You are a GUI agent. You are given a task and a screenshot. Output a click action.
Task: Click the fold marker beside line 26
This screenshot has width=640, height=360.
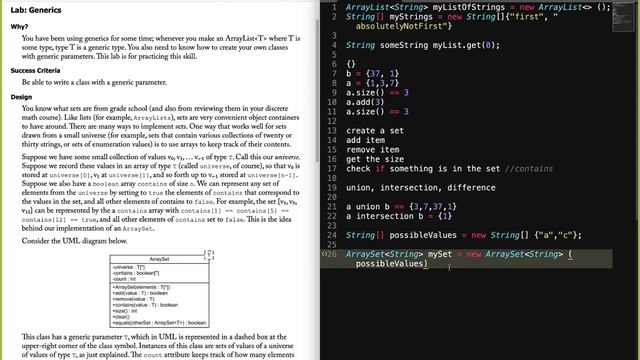(324, 254)
